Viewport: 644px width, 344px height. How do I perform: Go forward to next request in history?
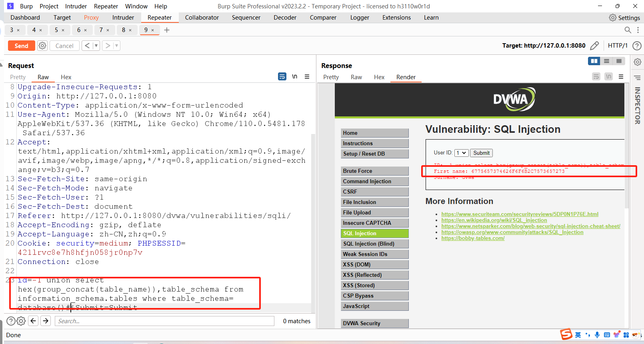click(x=108, y=46)
